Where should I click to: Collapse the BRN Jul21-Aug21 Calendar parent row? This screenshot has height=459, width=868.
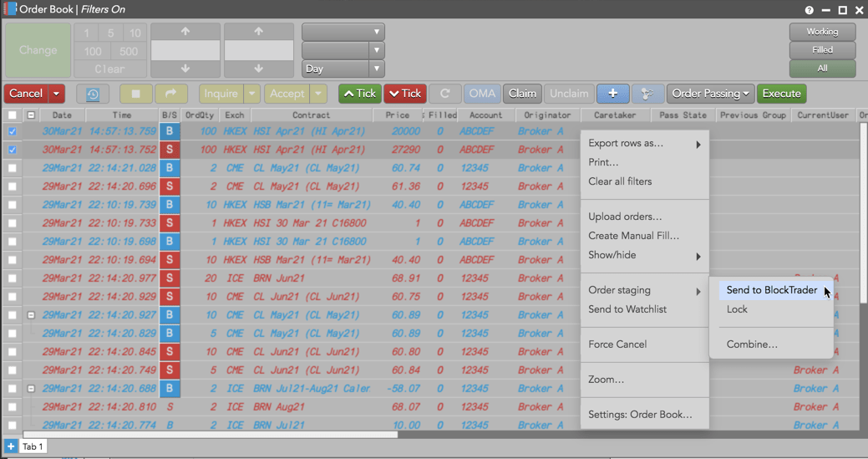(x=31, y=389)
